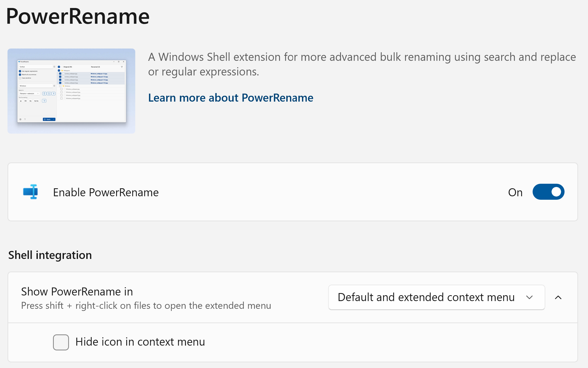The height and width of the screenshot is (368, 588).
Task: Click the "Hide icon in context menu" label text
Action: (140, 342)
